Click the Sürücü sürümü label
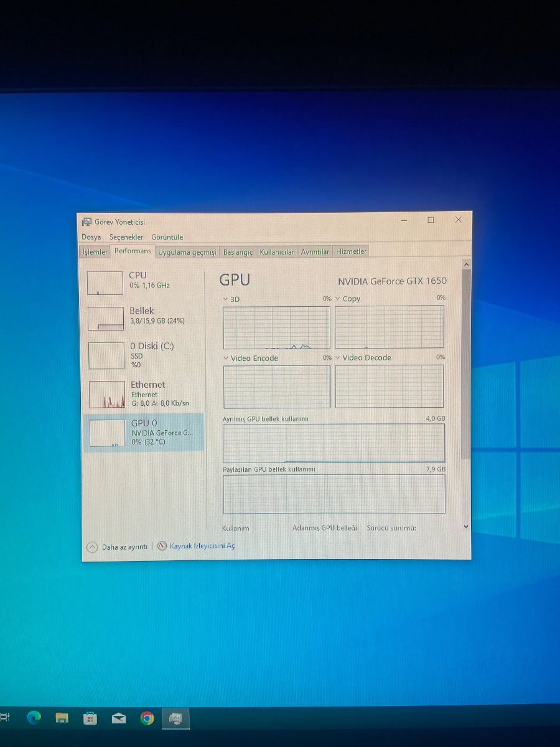 point(391,528)
